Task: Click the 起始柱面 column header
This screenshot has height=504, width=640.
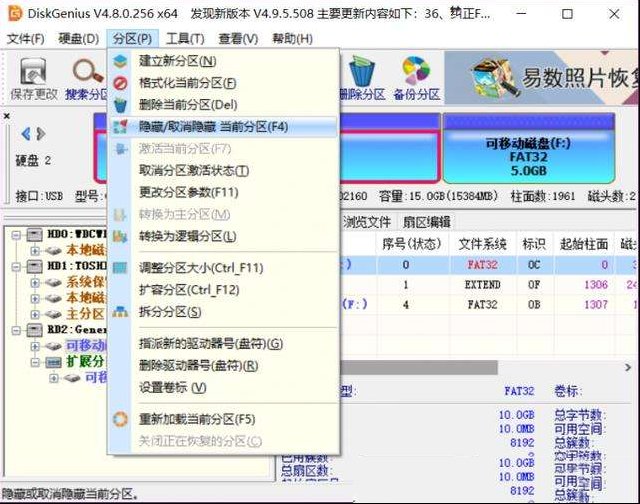Action: pyautogui.click(x=584, y=244)
